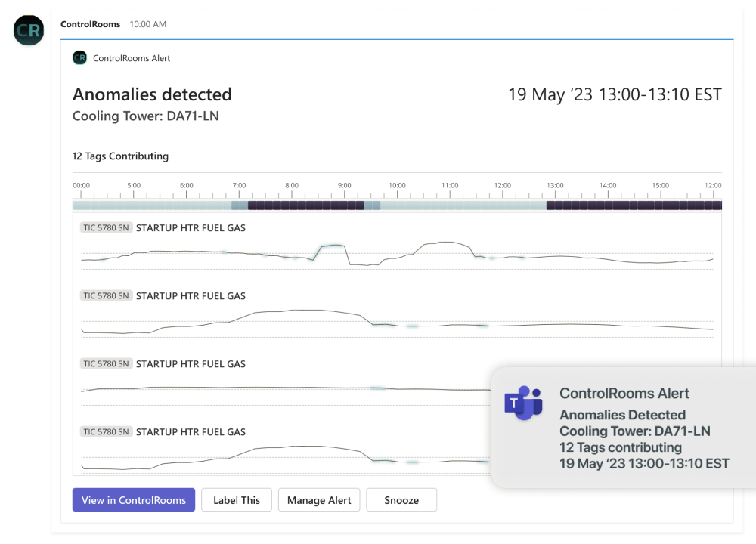Click the ControlRooms sender avatar
Viewport: 756px width, 544px height.
(29, 30)
